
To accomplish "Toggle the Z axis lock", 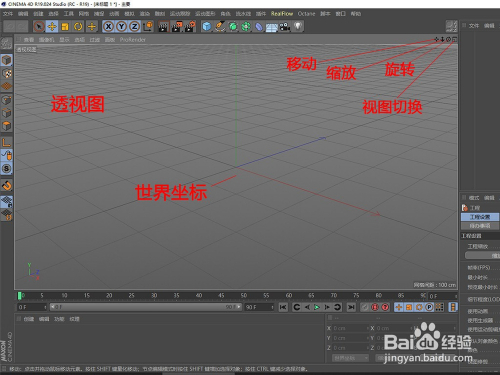I will [134, 26].
